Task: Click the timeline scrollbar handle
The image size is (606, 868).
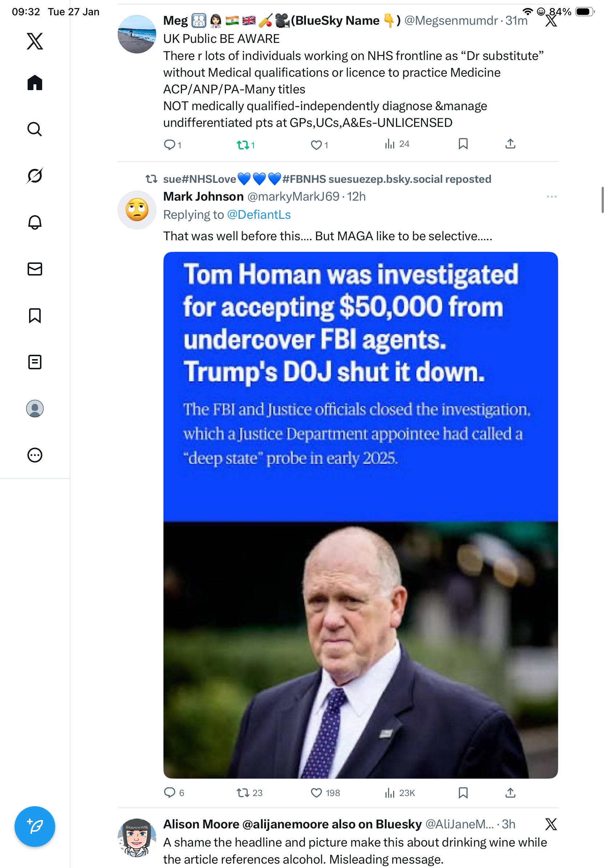Action: [x=602, y=200]
